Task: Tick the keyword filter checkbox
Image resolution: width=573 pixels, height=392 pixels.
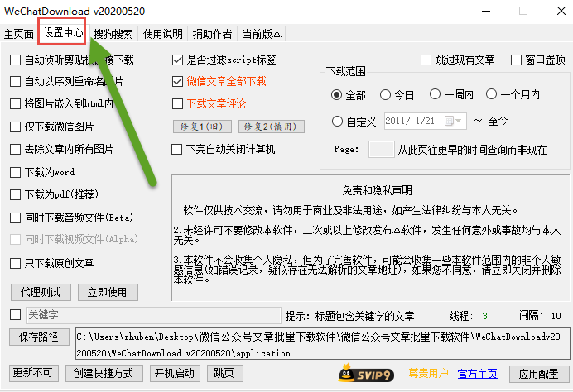Action: coord(16,314)
